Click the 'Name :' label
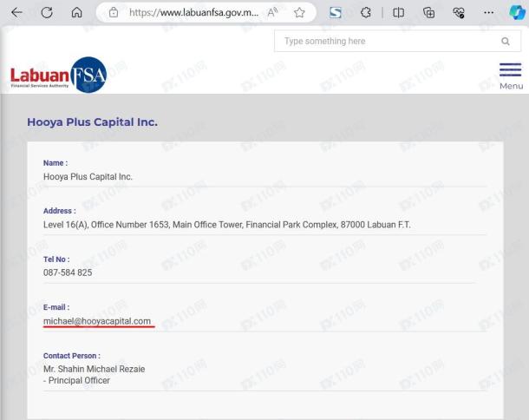 (x=56, y=163)
